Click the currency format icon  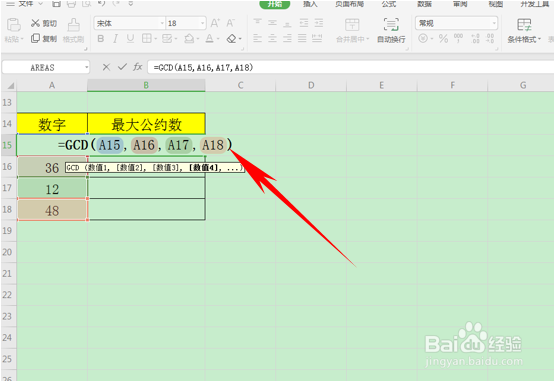click(x=423, y=38)
